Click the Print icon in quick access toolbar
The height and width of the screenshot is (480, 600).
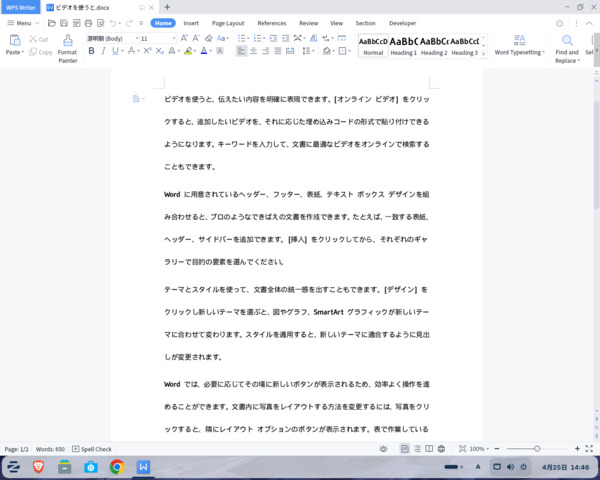[88, 23]
